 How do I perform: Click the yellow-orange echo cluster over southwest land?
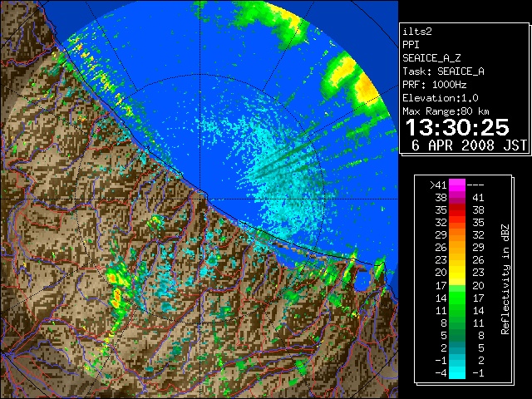click(116, 288)
